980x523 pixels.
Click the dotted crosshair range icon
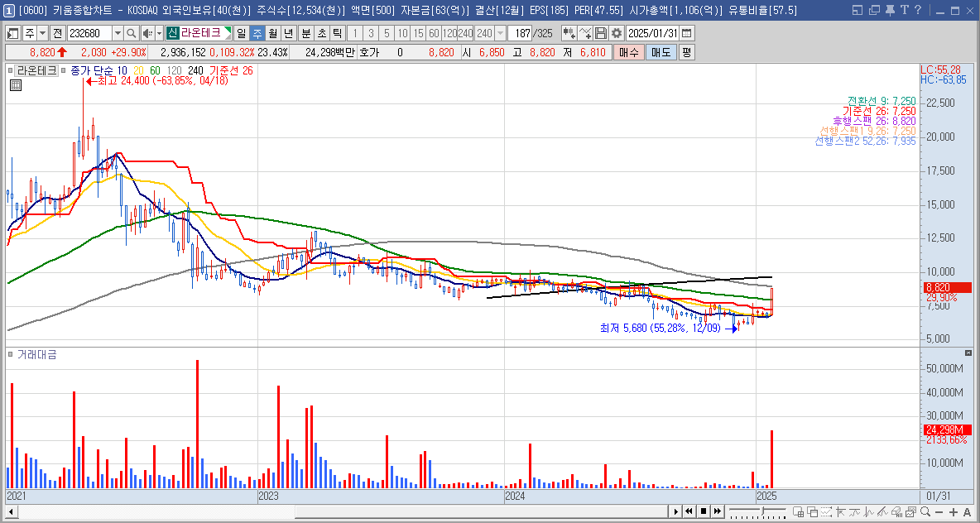pos(826,511)
